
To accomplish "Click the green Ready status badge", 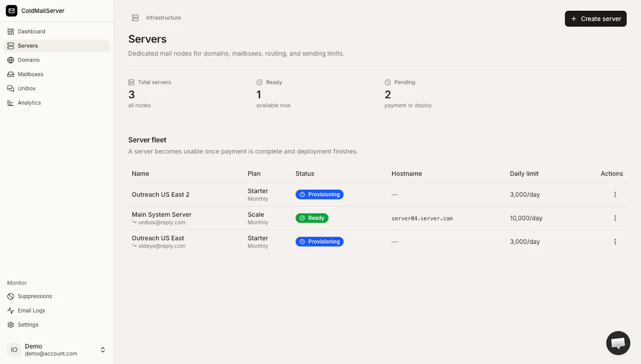I will pyautogui.click(x=312, y=218).
